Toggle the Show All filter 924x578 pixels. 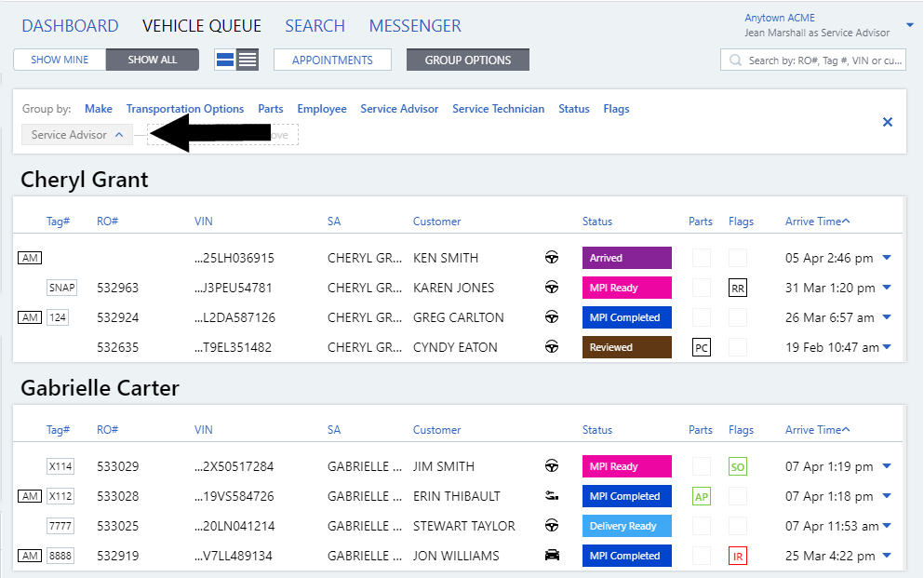[153, 60]
